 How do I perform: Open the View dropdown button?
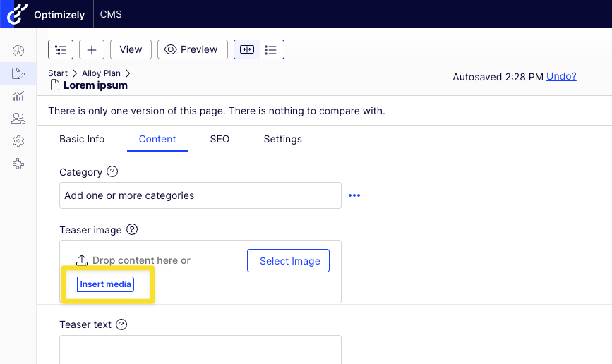[131, 49]
